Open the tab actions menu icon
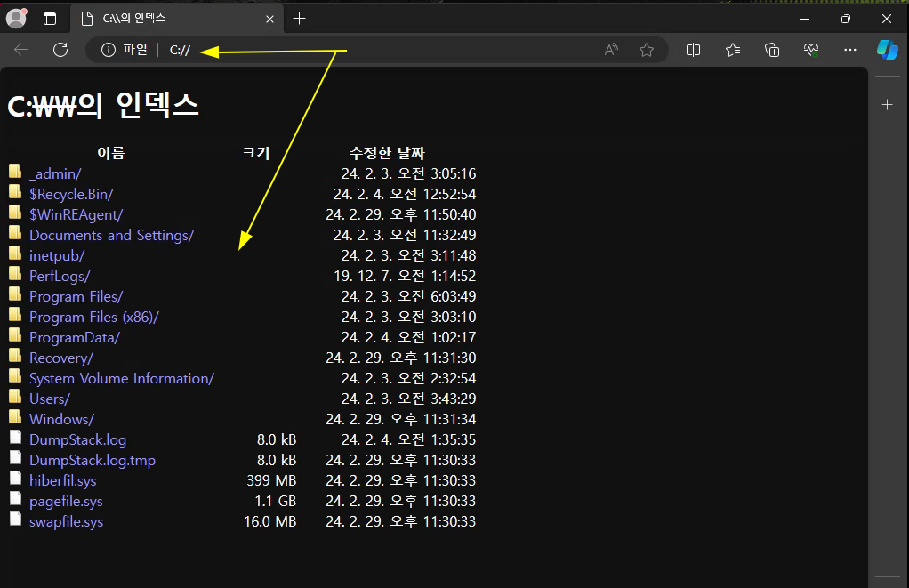The image size is (909, 588). 50,20
